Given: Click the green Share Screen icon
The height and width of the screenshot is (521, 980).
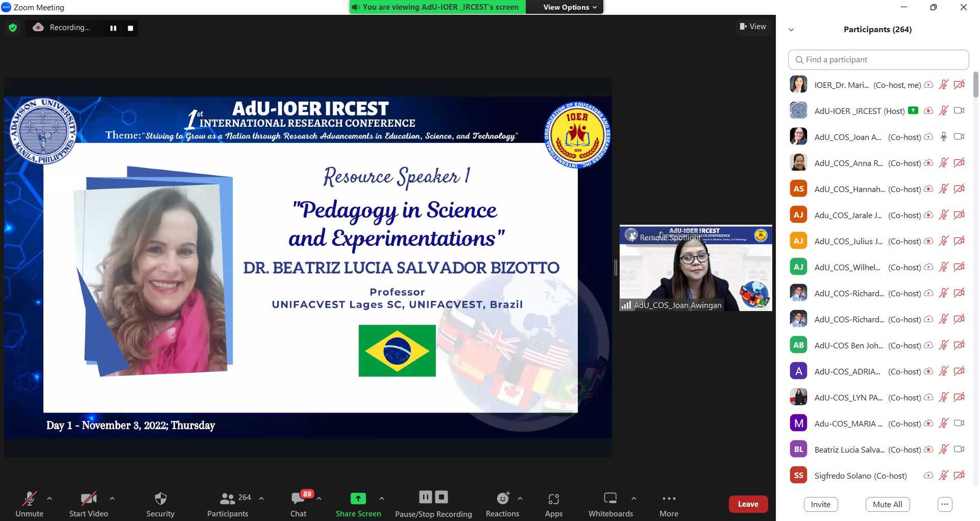Looking at the screenshot, I should pyautogui.click(x=358, y=499).
